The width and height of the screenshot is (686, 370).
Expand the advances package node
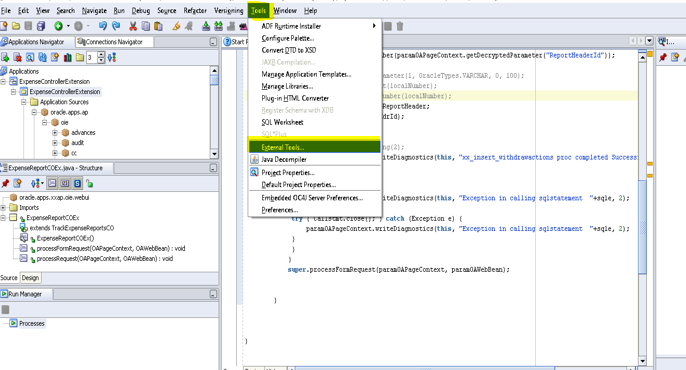(x=55, y=133)
